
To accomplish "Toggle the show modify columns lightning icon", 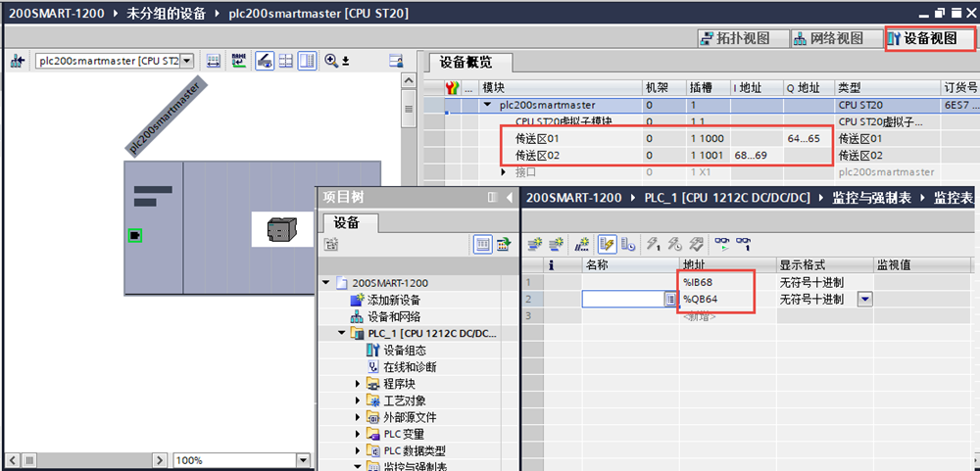I will pyautogui.click(x=605, y=245).
